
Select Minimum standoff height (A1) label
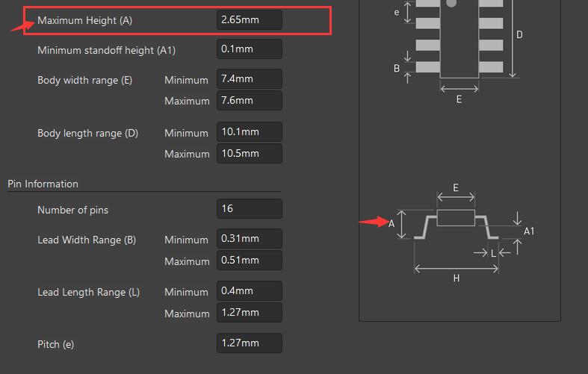(x=107, y=50)
